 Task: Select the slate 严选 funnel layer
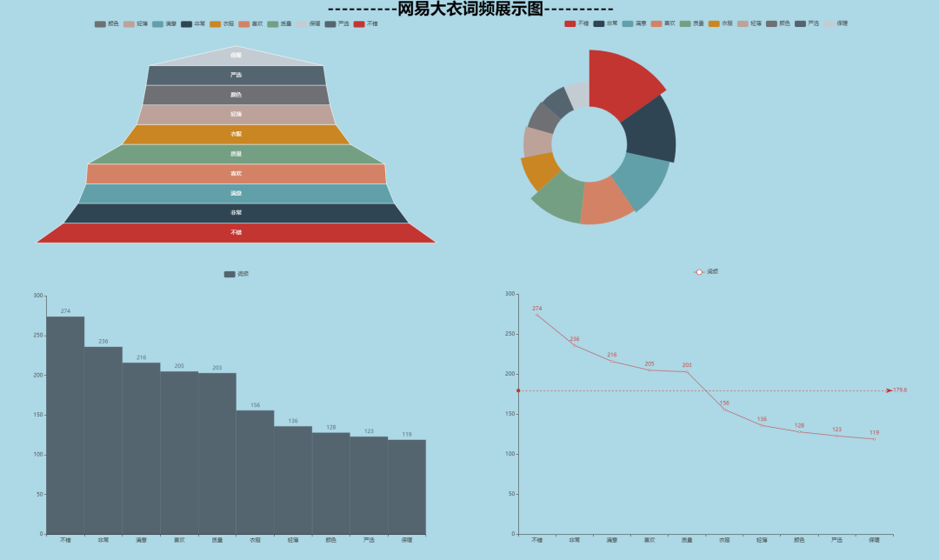pos(236,75)
